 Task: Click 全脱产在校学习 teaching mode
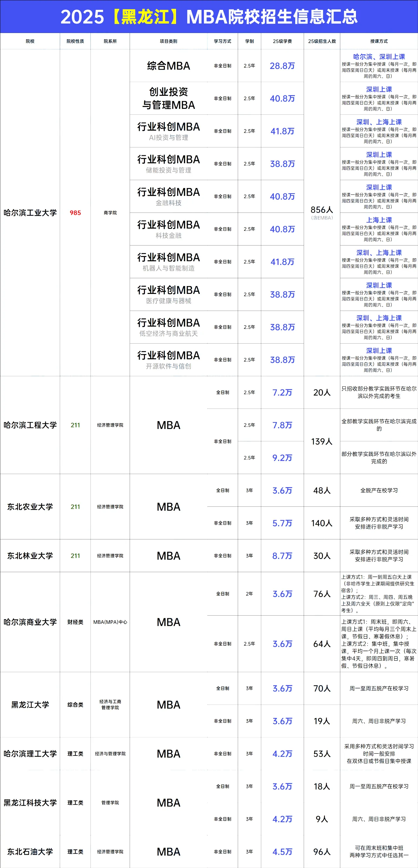coord(379,491)
